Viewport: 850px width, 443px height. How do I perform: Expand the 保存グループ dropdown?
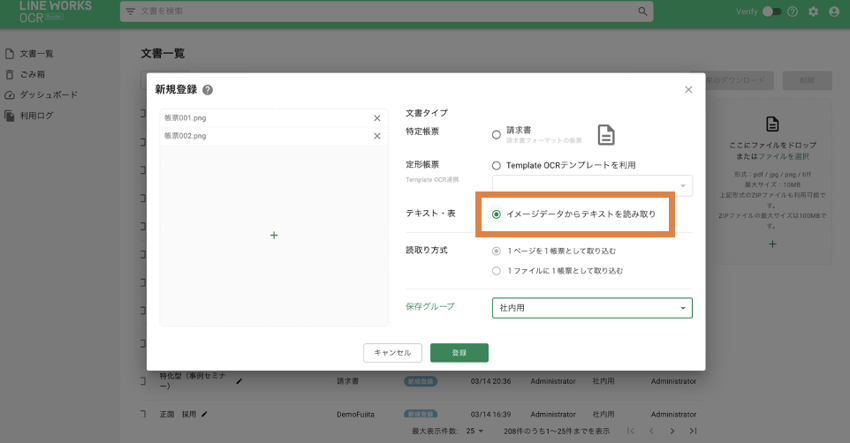tap(683, 308)
